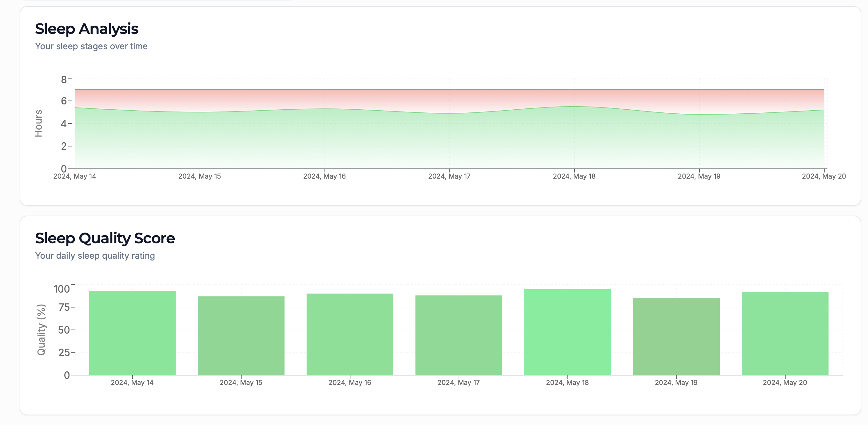Click the May 19 x-axis label in Sleep Analysis
This screenshot has height=425, width=868.
[699, 176]
